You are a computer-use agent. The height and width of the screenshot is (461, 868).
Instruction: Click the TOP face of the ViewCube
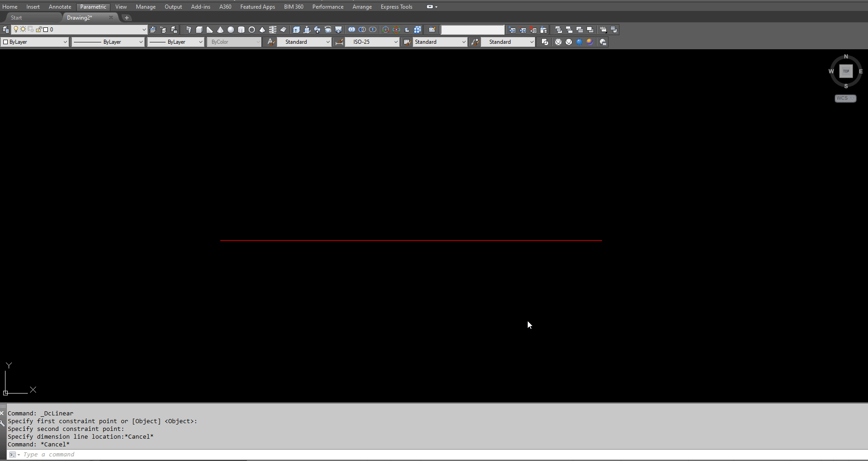846,71
